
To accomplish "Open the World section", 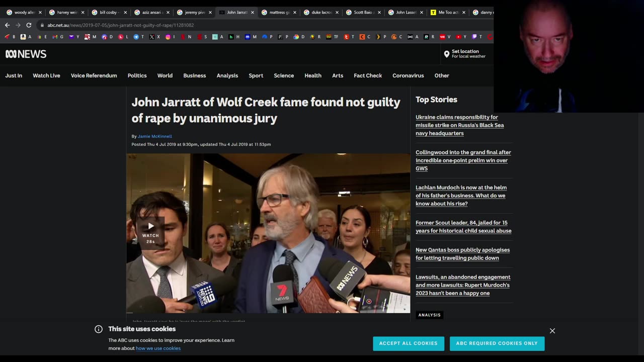I will [x=165, y=75].
